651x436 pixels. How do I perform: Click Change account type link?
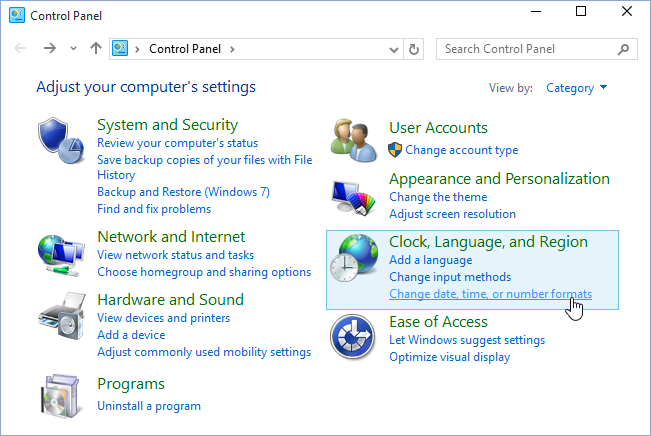(462, 150)
